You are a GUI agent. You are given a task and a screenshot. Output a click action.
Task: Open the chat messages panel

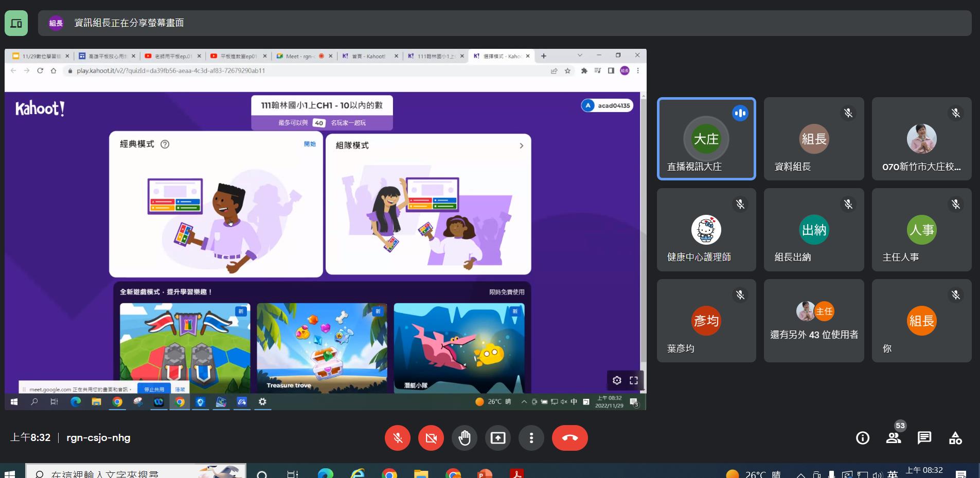click(x=924, y=438)
